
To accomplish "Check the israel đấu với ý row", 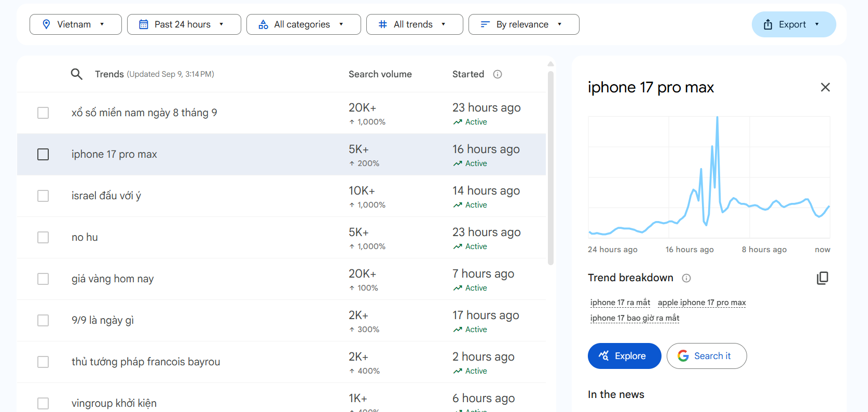I will point(43,196).
